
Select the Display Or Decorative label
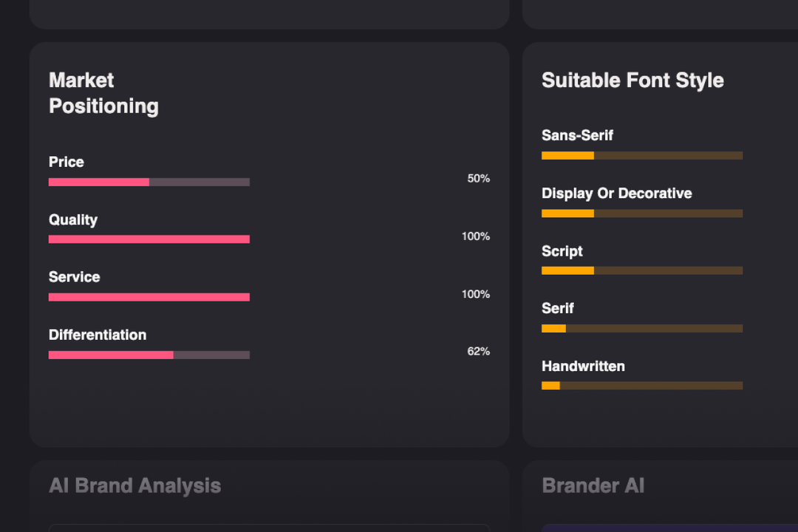(x=617, y=194)
